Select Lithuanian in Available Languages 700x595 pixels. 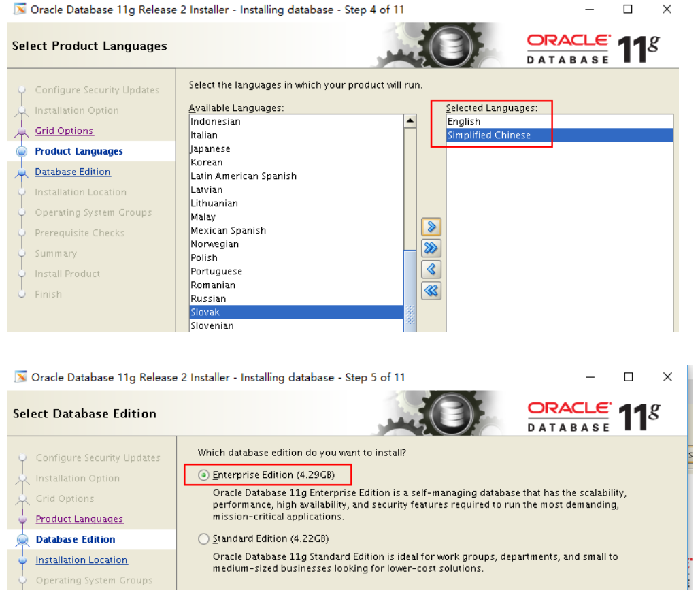pyautogui.click(x=297, y=204)
